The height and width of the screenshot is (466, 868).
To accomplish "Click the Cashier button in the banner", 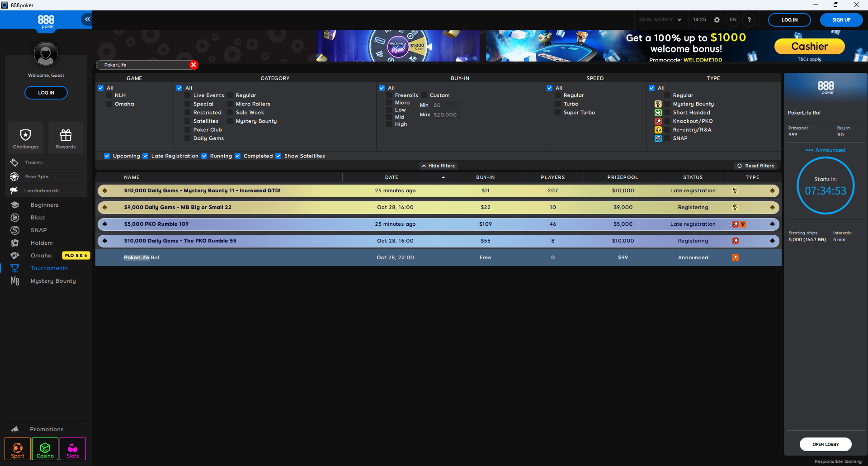I will (x=809, y=46).
